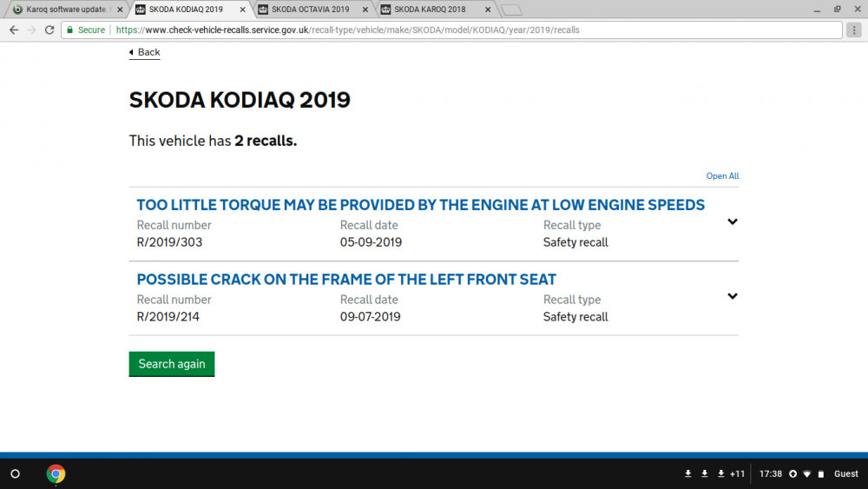
Task: Click the Guest account label
Action: coord(845,474)
